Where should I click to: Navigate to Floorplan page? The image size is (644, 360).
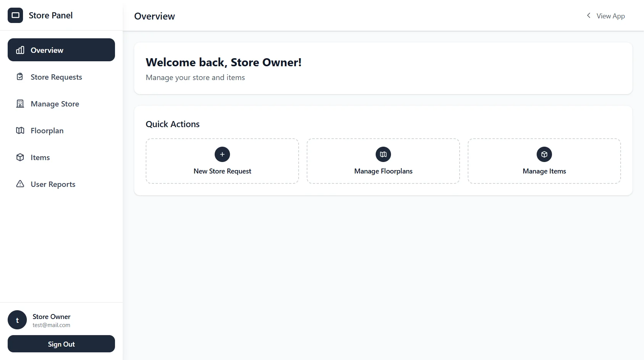61,130
